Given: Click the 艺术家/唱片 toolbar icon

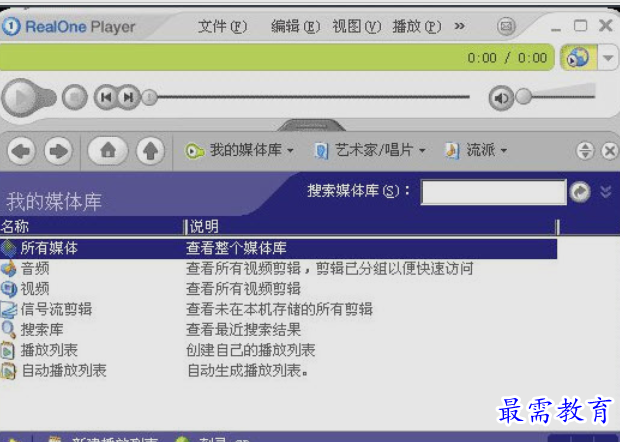Looking at the screenshot, I should click(321, 151).
